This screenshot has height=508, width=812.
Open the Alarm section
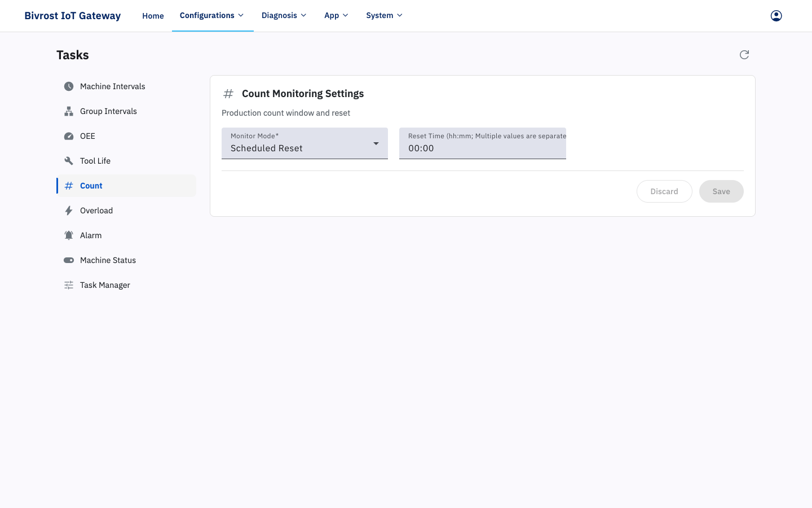click(x=126, y=235)
